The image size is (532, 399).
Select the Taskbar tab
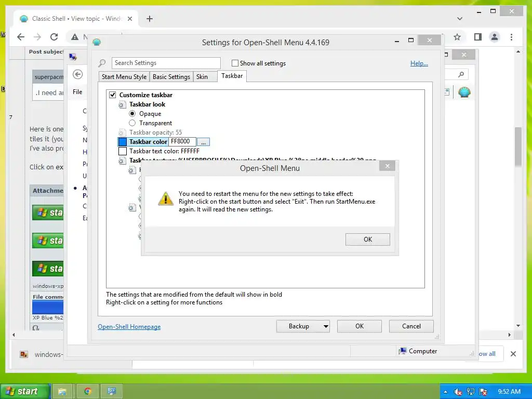tap(232, 76)
